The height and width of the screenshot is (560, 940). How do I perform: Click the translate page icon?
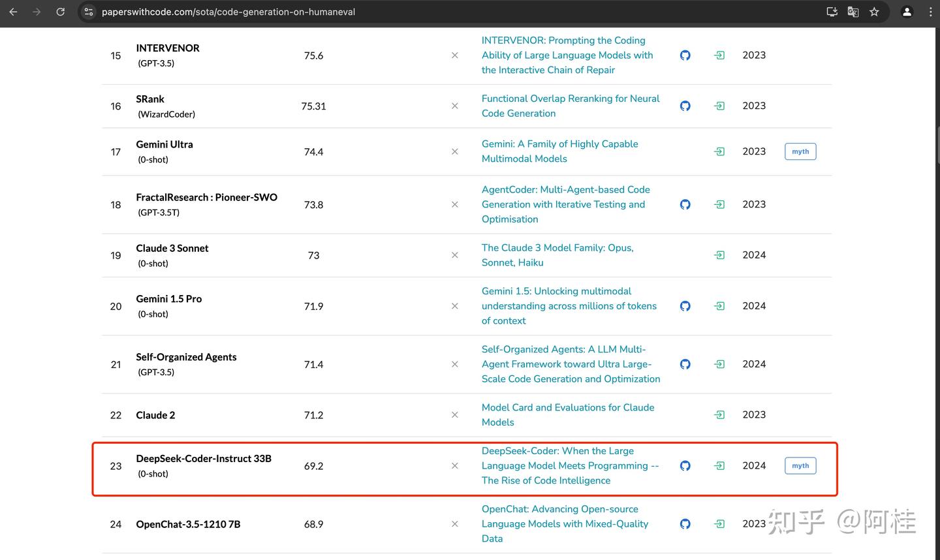[x=853, y=12]
